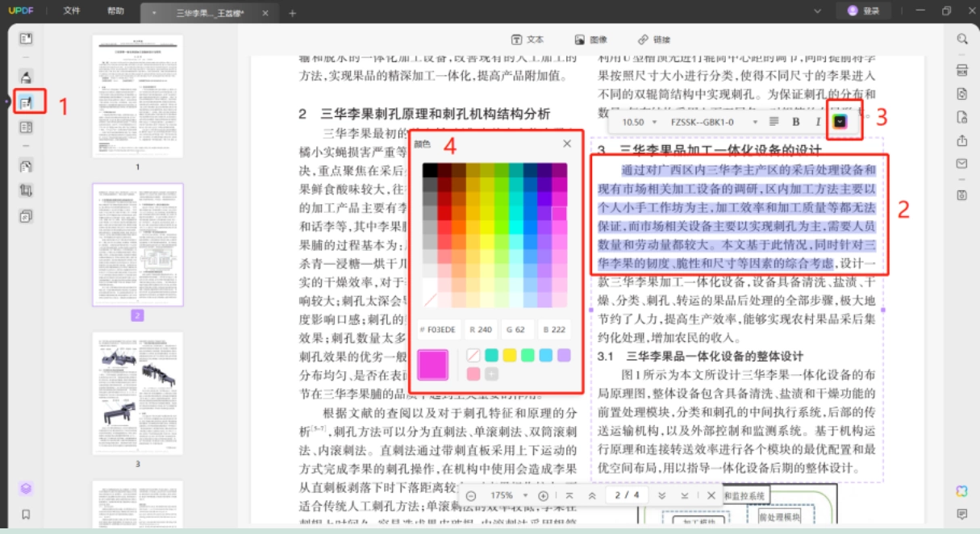
Task: Zoom in with the plus button
Action: pyautogui.click(x=544, y=495)
